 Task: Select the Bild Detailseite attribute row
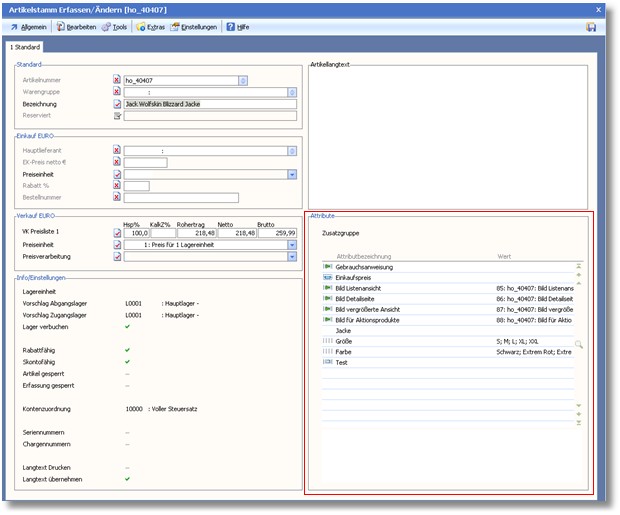pos(358,299)
